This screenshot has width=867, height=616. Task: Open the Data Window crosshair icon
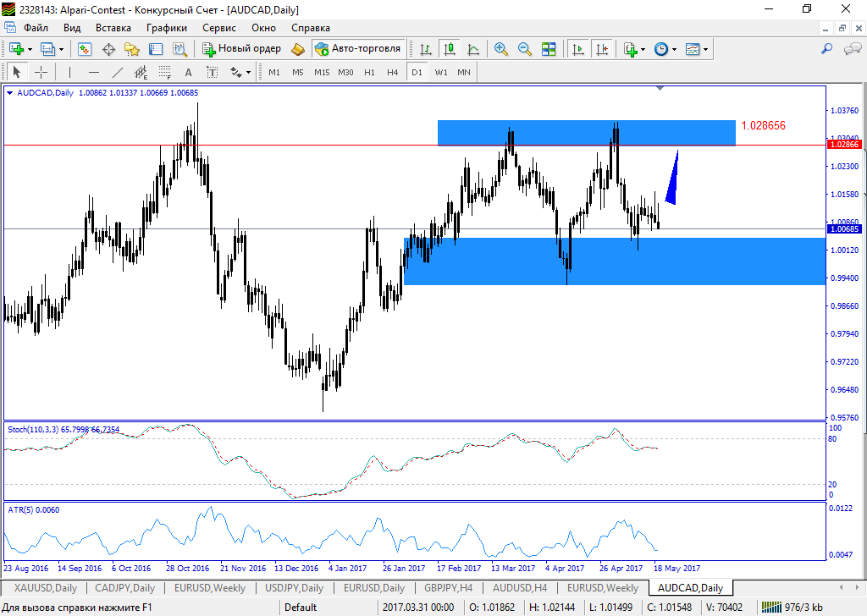(109, 49)
